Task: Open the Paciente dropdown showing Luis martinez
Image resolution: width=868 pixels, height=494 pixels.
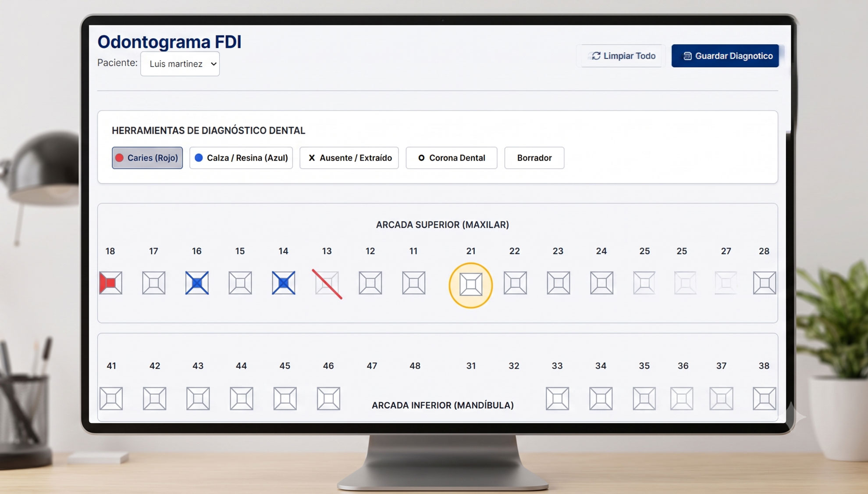Action: coord(180,64)
